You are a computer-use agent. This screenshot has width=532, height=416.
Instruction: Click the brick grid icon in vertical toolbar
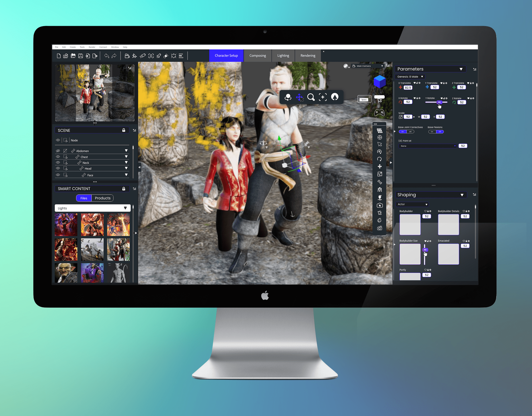(x=380, y=130)
